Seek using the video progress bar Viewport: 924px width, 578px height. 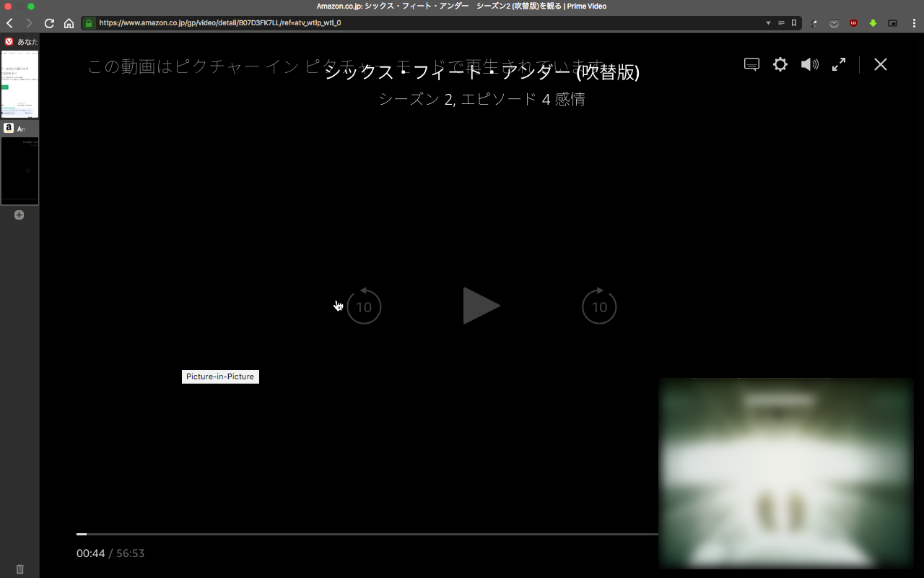tap(367, 534)
